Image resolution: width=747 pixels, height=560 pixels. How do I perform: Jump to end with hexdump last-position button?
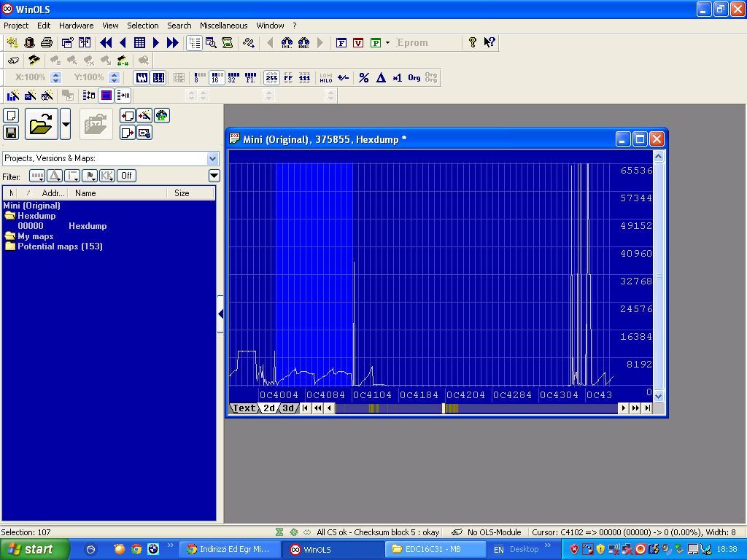click(647, 408)
